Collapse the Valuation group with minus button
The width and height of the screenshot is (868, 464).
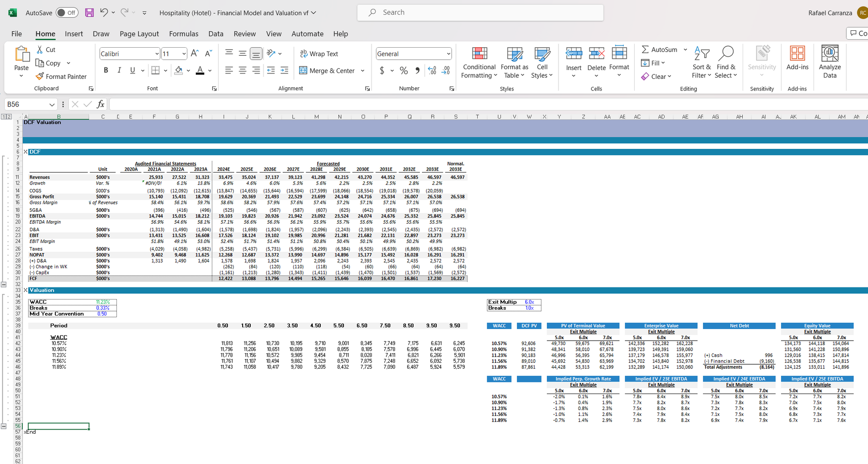[x=4, y=426]
